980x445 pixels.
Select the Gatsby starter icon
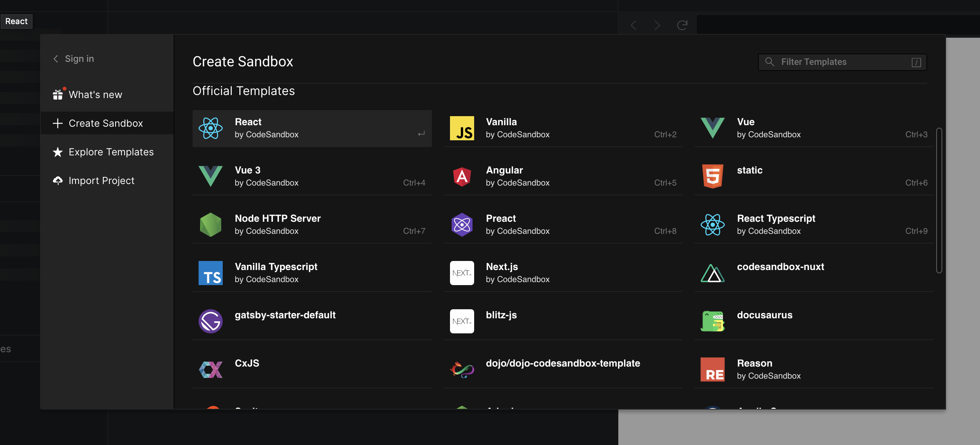coord(211,321)
